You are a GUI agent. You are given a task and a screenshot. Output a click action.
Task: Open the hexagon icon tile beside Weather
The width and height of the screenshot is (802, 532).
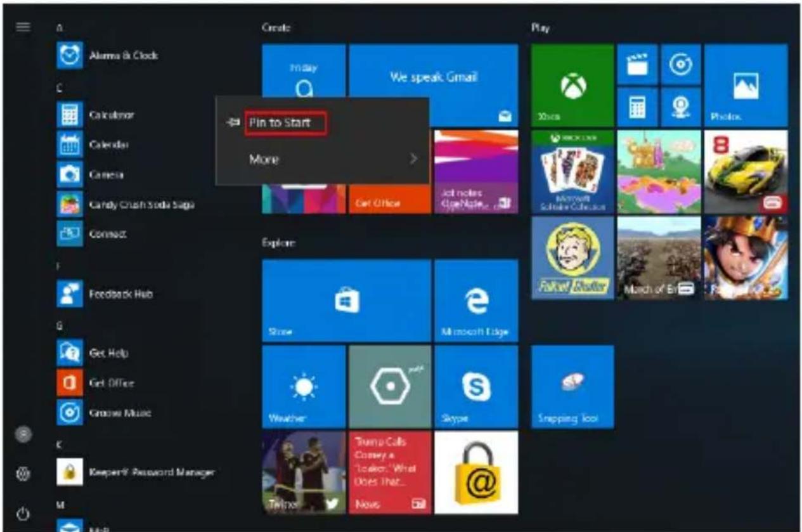[390, 387]
